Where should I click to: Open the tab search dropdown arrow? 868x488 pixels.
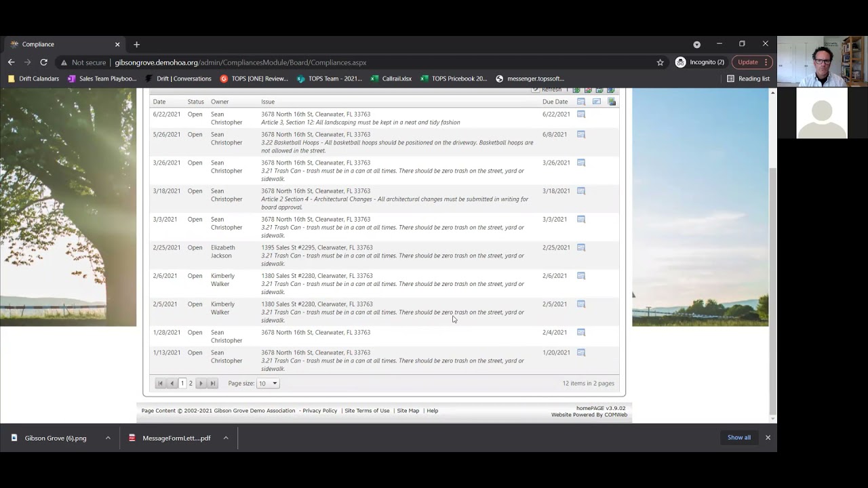[x=696, y=44]
